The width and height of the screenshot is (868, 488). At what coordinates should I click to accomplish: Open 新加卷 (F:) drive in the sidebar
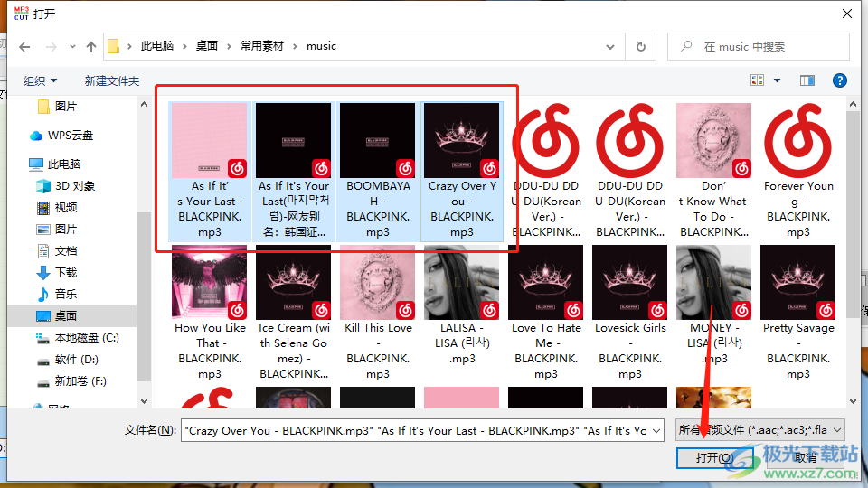pos(71,381)
